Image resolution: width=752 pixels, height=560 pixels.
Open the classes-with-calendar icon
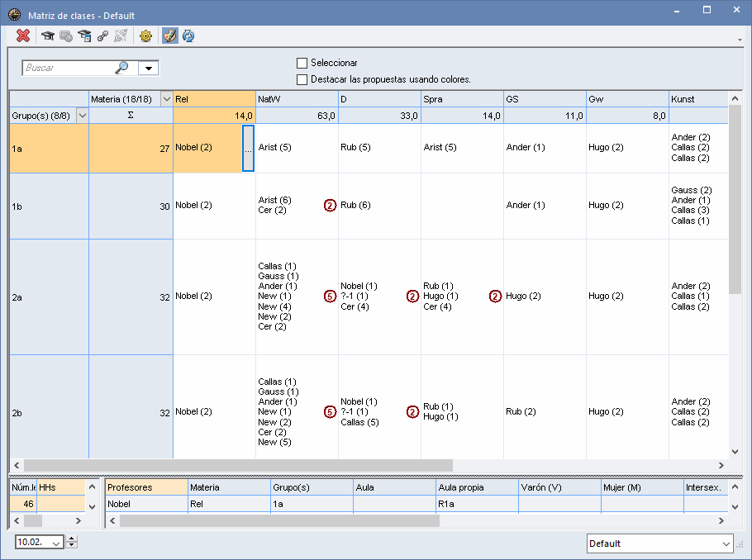click(84, 36)
